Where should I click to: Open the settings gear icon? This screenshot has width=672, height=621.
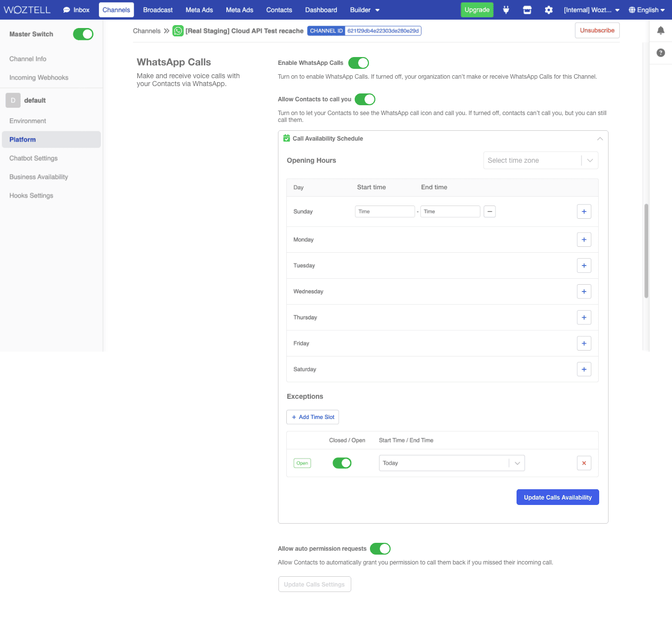coord(549,10)
